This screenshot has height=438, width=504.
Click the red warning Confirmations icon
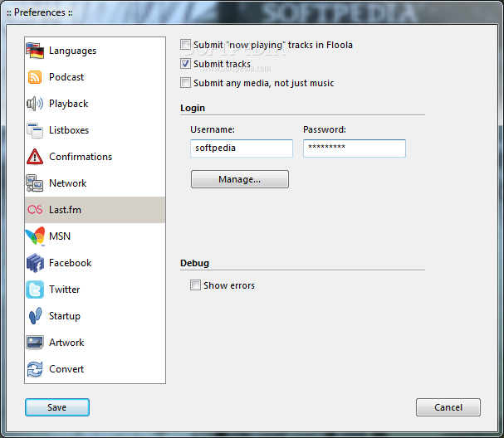click(x=35, y=157)
